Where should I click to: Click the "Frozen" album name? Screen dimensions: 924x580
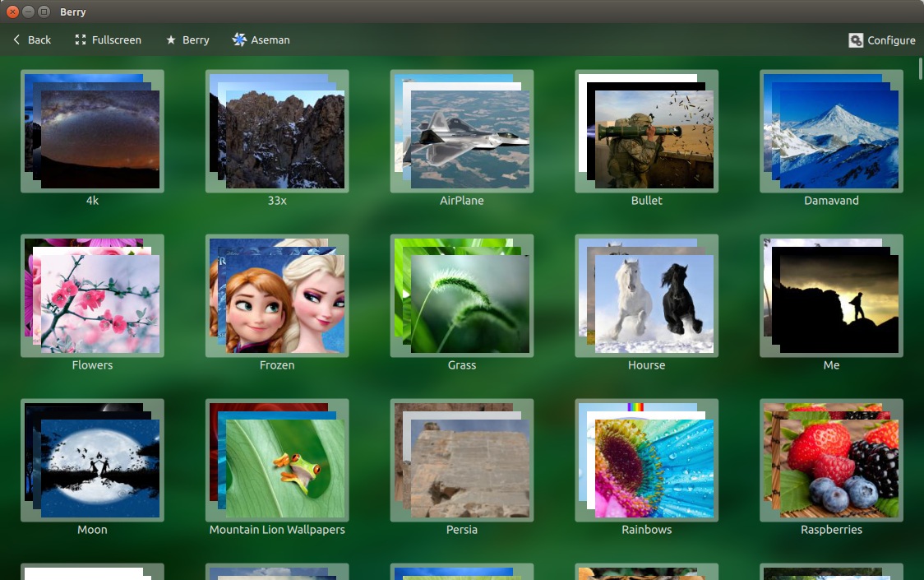(277, 365)
